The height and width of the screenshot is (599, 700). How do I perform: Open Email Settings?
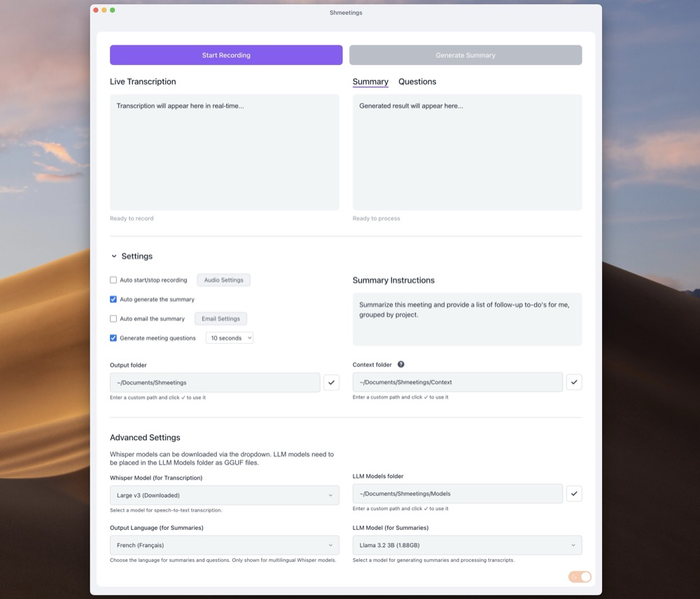[x=220, y=318]
